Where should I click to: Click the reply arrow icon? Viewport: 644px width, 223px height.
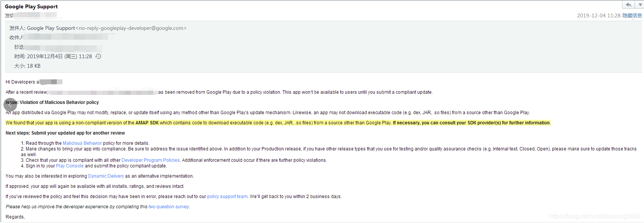(x=628, y=5)
